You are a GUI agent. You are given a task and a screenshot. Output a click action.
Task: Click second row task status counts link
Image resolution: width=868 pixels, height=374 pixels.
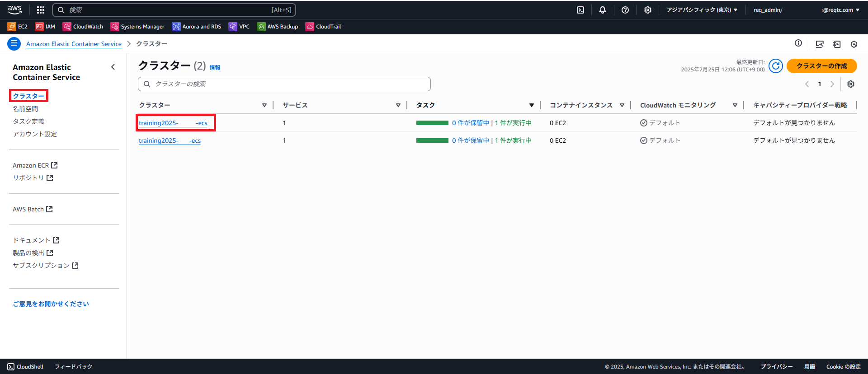point(492,140)
